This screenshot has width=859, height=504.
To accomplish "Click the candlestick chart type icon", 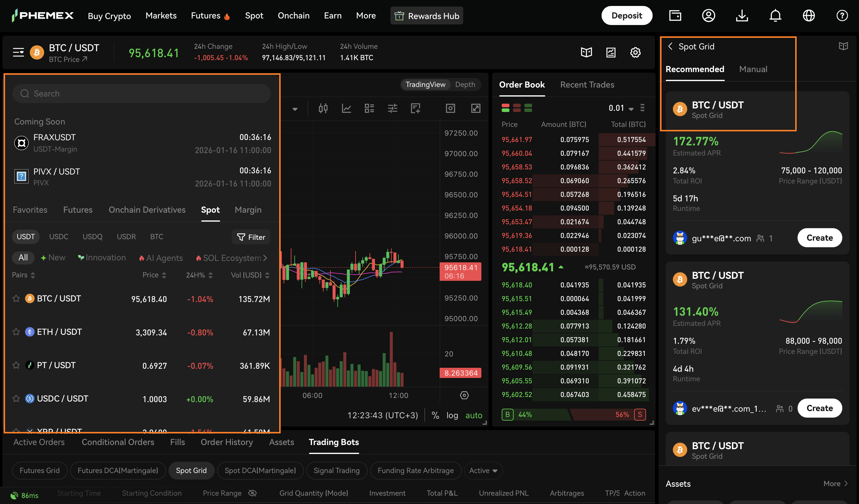I will [x=323, y=108].
